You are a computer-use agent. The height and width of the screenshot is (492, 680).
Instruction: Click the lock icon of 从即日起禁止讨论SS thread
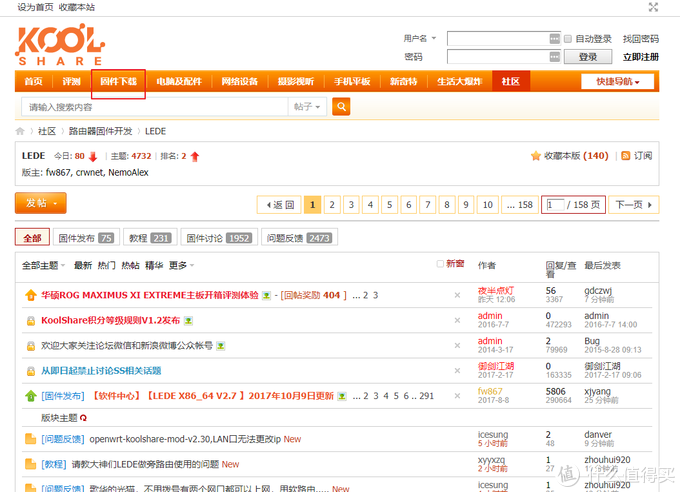(31, 371)
